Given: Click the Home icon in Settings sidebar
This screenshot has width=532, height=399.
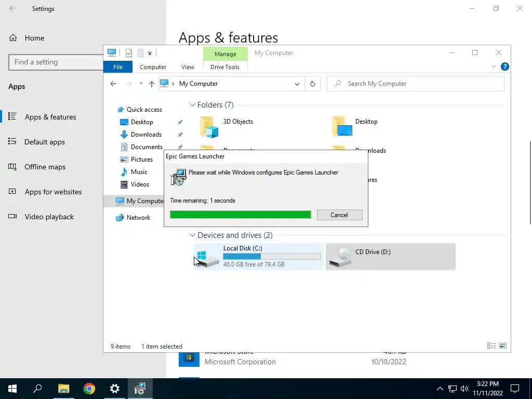Looking at the screenshot, I should tap(13, 38).
